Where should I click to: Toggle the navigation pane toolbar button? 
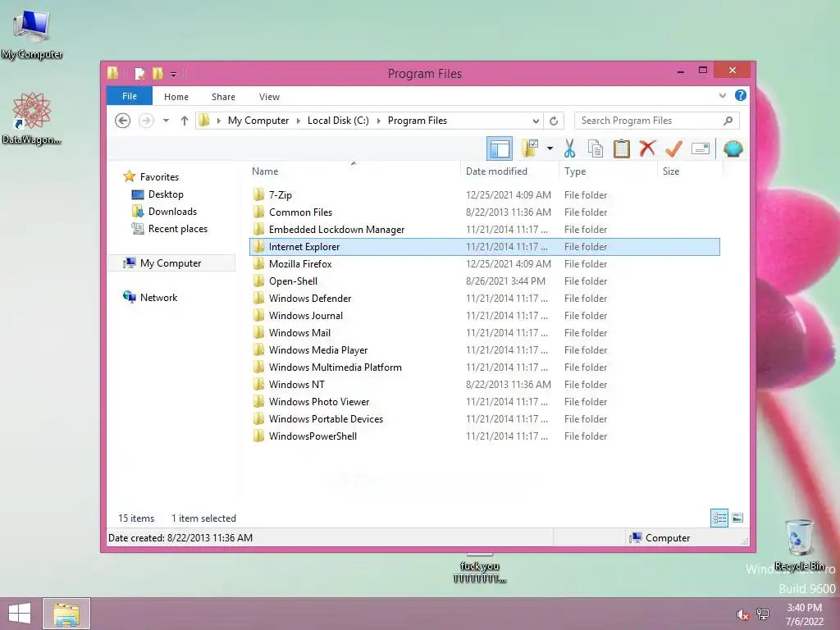[500, 148]
